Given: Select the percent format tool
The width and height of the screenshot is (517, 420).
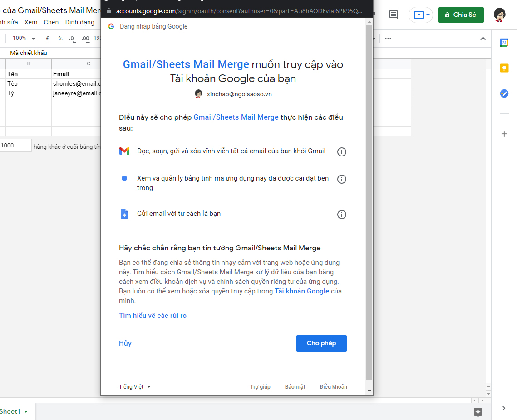Looking at the screenshot, I should pyautogui.click(x=60, y=39).
